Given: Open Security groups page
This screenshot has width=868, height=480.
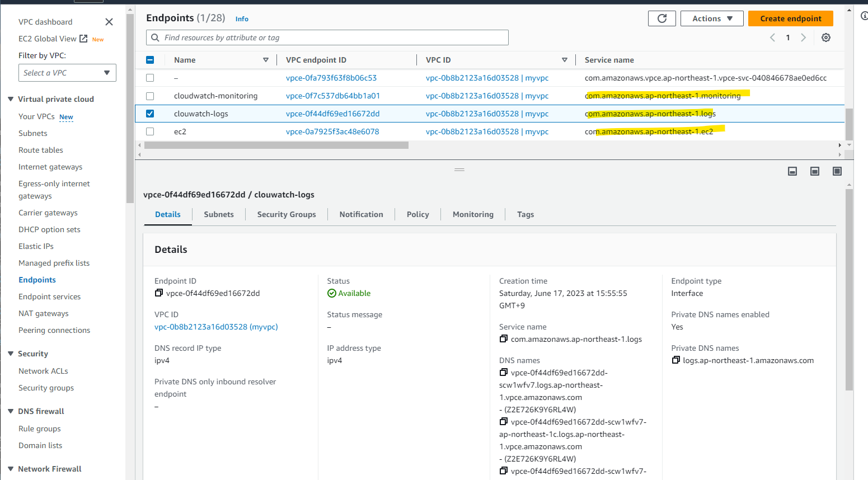Looking at the screenshot, I should pyautogui.click(x=46, y=388).
